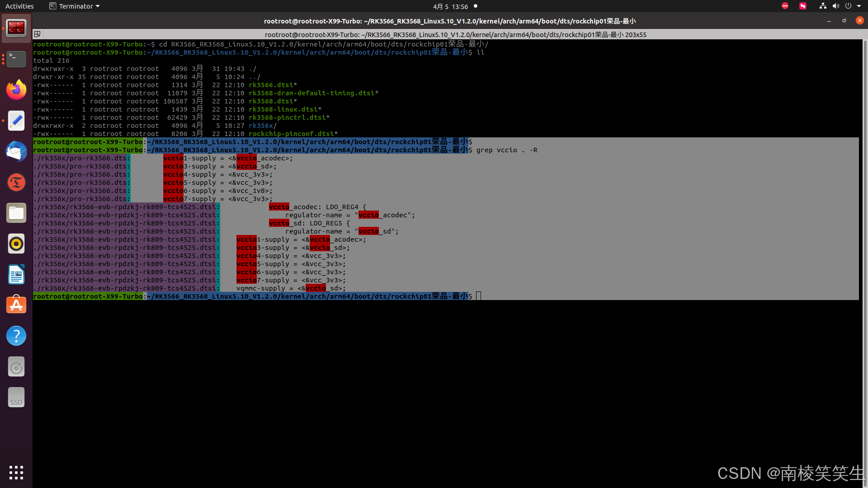This screenshot has width=868, height=488.
Task: Open the Activities overview
Action: (x=19, y=6)
